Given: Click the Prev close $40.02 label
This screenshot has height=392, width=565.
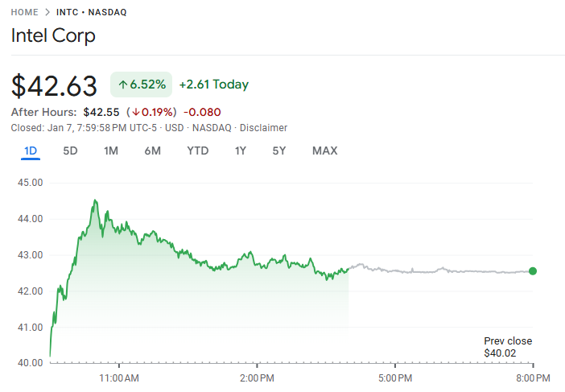Looking at the screenshot, I should click(507, 347).
